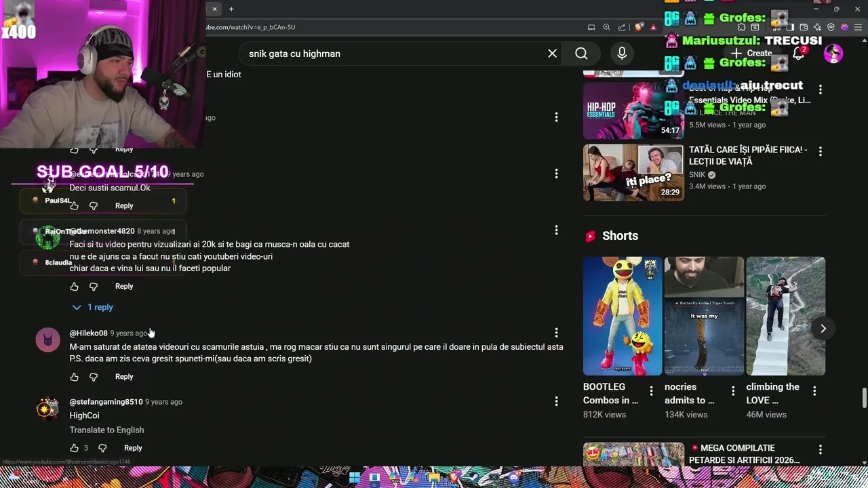
Task: Open @stefangaming8510 profile avatar
Action: coord(47,409)
